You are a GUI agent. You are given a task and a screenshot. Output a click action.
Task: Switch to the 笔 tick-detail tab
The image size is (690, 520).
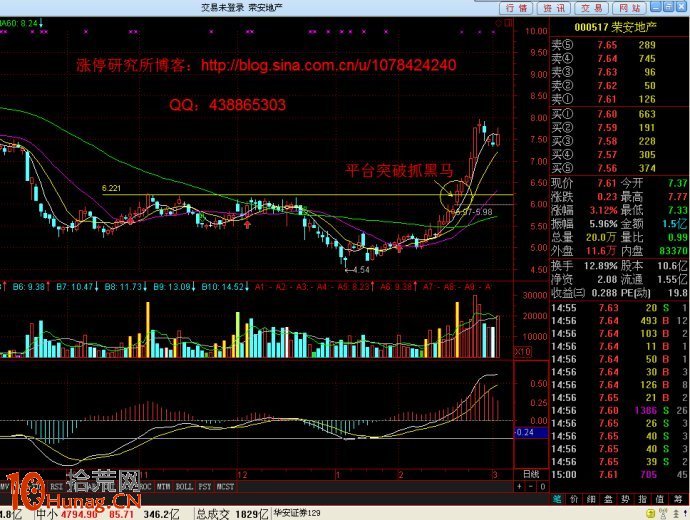click(x=558, y=499)
